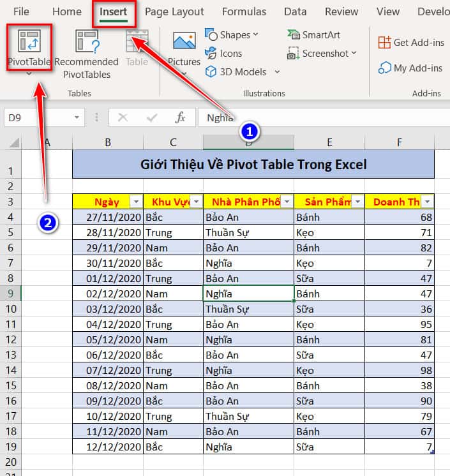Select column E header
The width and height of the screenshot is (450, 476).
pyautogui.click(x=329, y=143)
